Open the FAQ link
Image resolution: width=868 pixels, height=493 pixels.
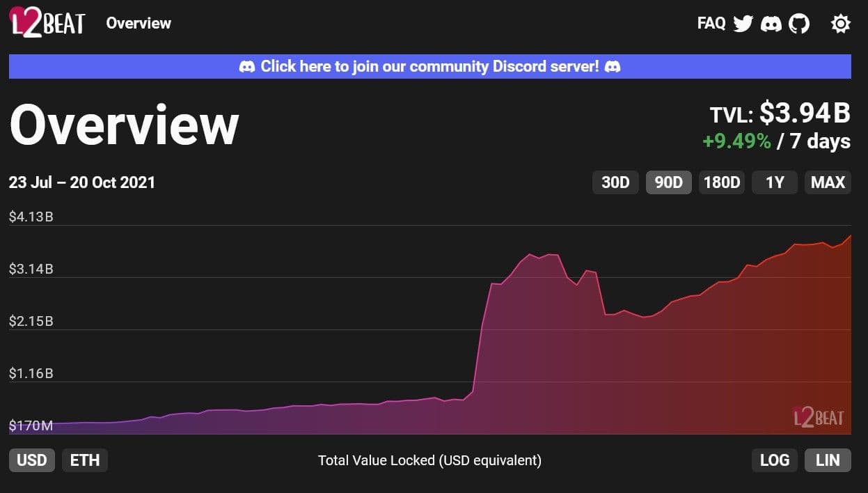711,24
